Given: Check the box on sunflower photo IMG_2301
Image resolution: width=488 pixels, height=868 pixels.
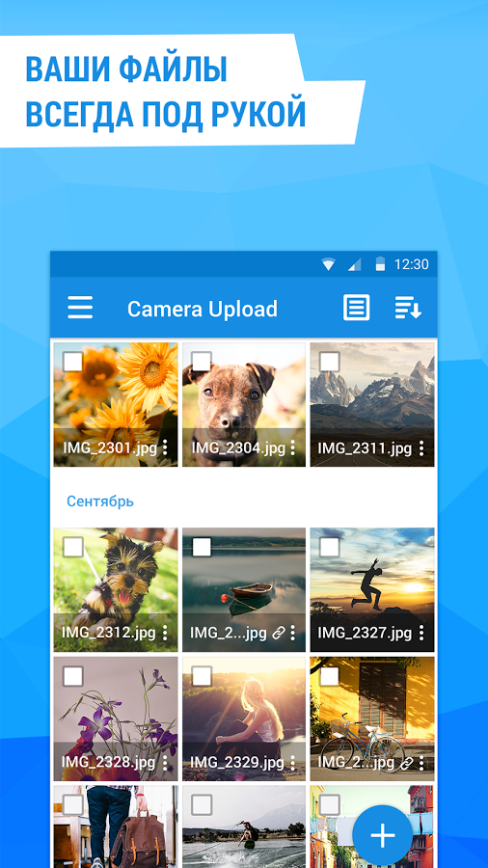Looking at the screenshot, I should pos(72,362).
